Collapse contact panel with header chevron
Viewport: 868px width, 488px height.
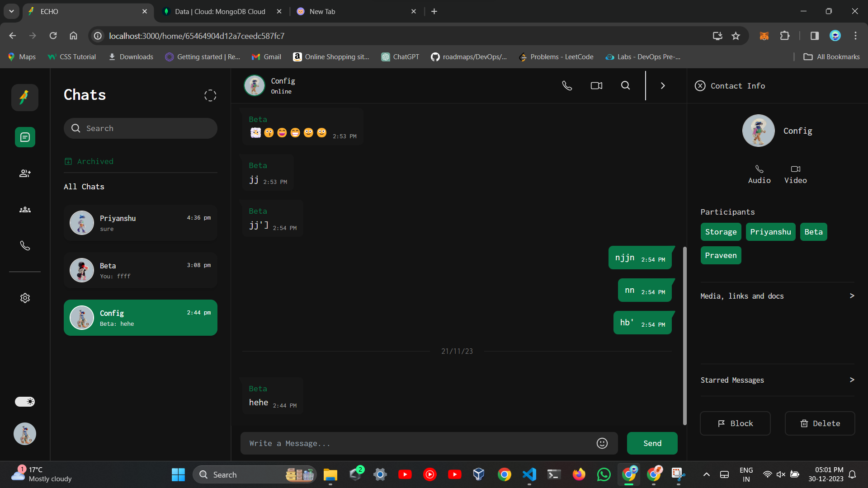663,85
